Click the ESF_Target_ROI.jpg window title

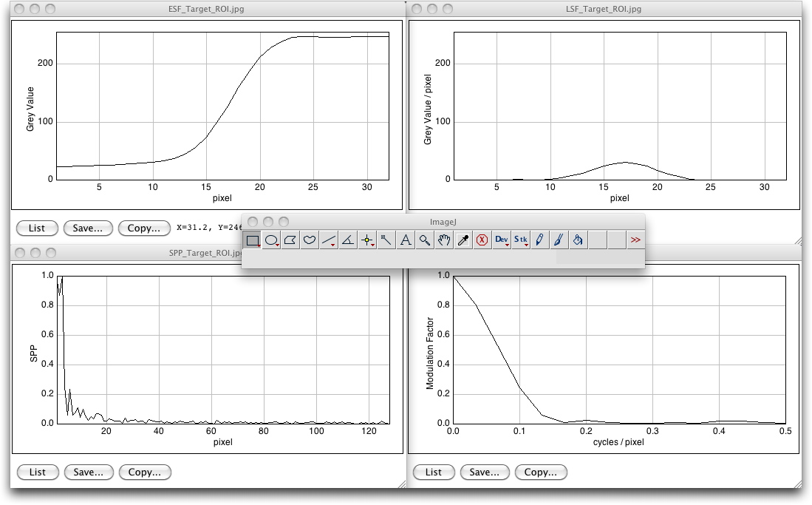(x=206, y=9)
